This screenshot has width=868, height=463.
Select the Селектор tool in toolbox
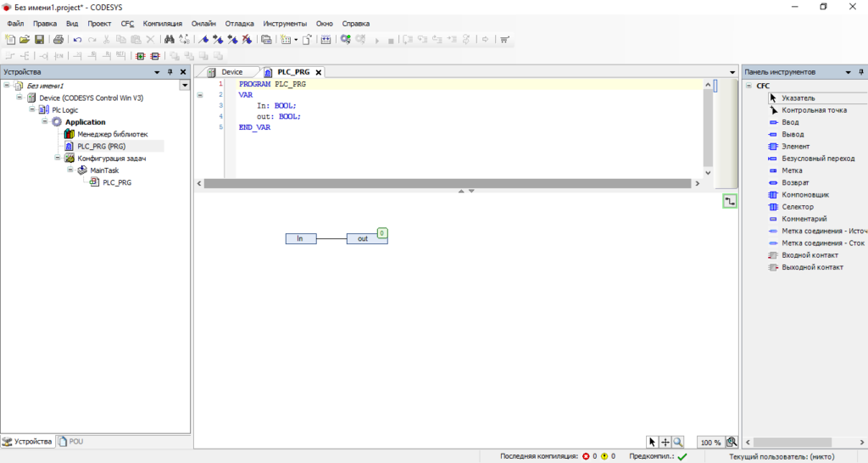(797, 207)
